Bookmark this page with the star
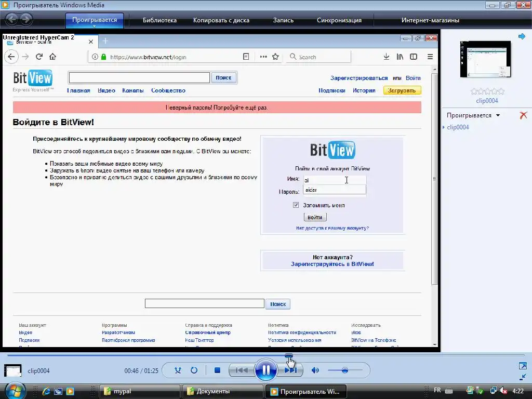532x399 pixels. [x=275, y=57]
